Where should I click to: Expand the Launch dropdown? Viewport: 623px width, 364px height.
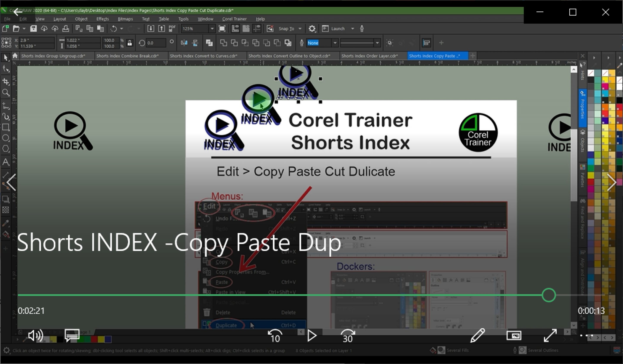(x=353, y=29)
